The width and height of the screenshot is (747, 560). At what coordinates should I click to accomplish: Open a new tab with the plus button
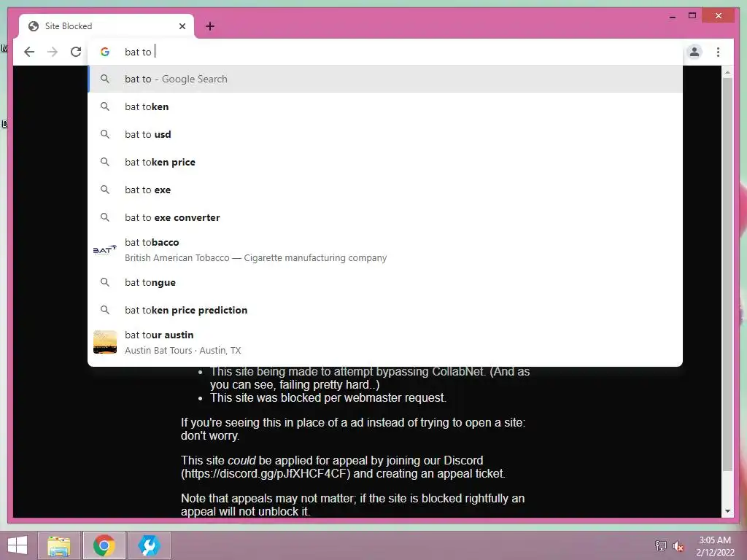[x=210, y=26]
